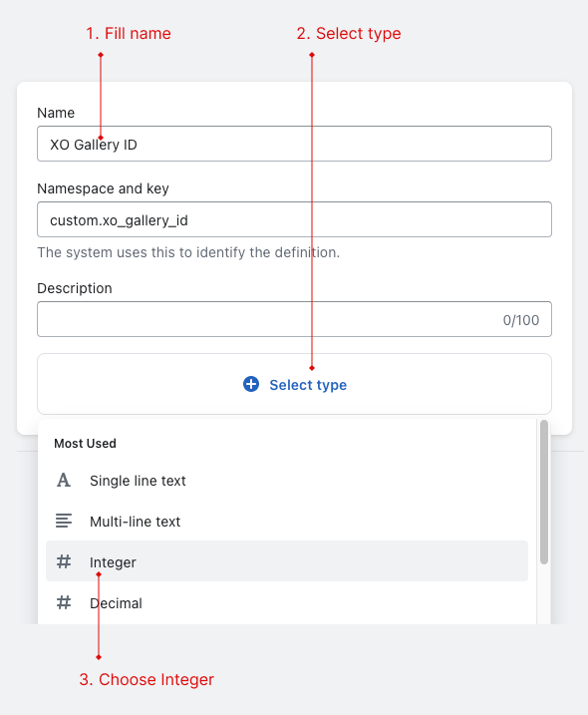Choose Multi-line text from the list
This screenshot has height=715, width=588.
287,522
